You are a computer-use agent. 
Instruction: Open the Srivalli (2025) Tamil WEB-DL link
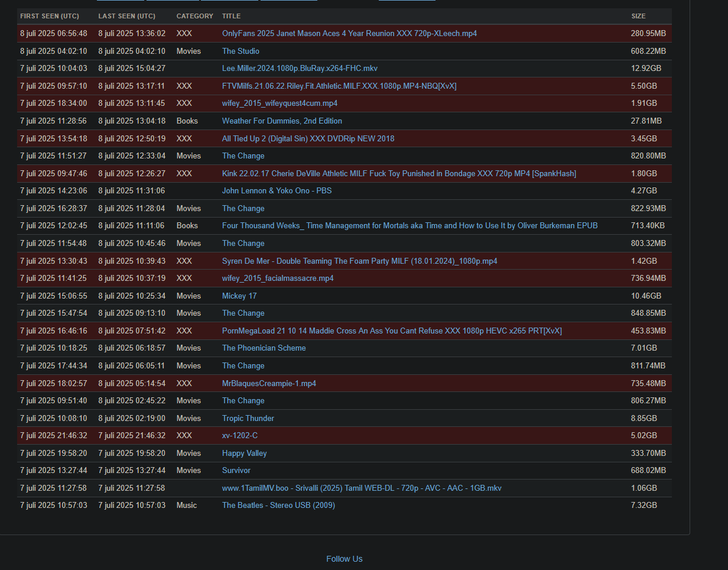362,488
